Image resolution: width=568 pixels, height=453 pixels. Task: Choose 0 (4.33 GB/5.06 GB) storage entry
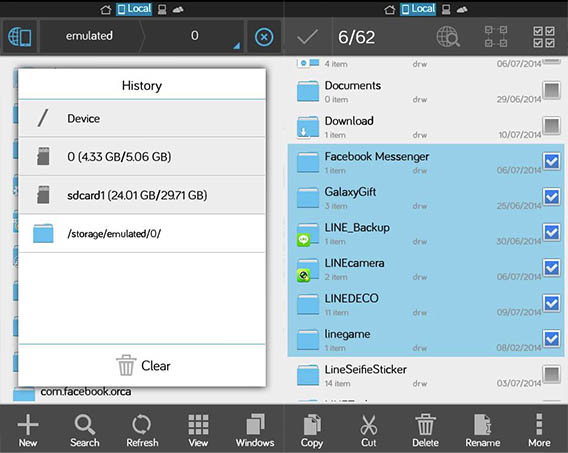click(x=142, y=157)
